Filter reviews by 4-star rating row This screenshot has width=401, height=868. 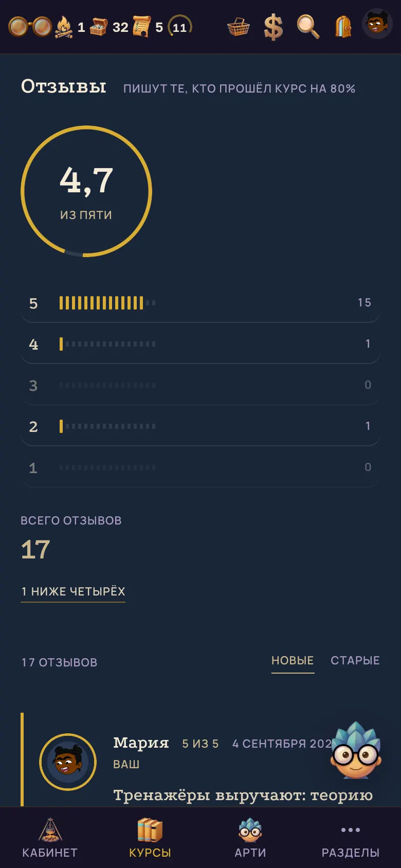coord(200,344)
